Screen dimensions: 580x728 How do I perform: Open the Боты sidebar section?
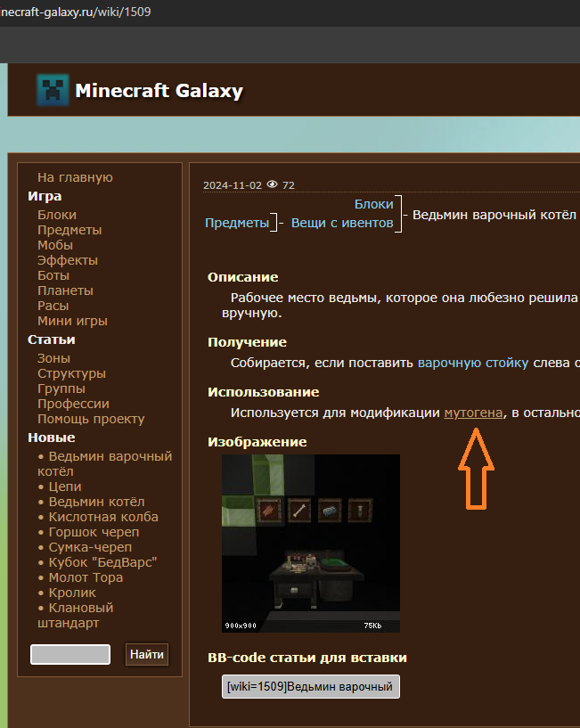pyautogui.click(x=53, y=275)
